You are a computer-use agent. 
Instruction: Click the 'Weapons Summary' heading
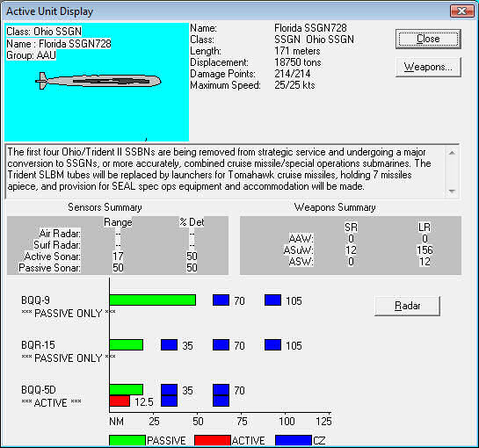pyautogui.click(x=335, y=207)
